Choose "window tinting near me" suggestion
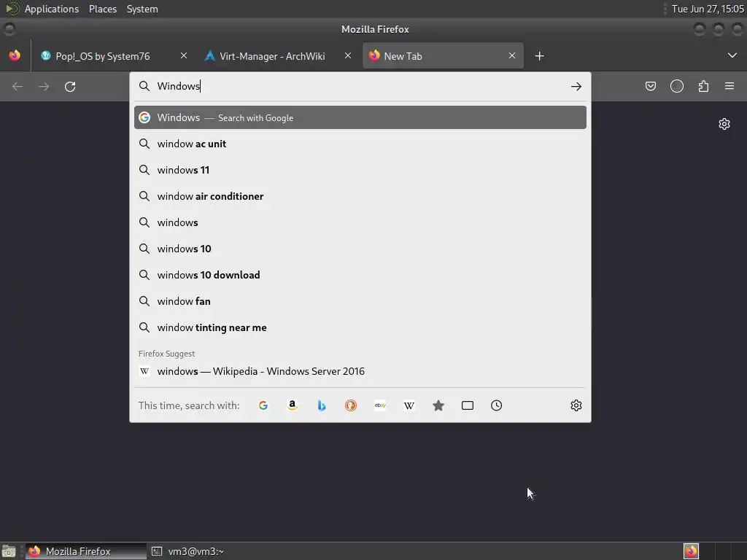Image resolution: width=747 pixels, height=560 pixels. pos(360,327)
